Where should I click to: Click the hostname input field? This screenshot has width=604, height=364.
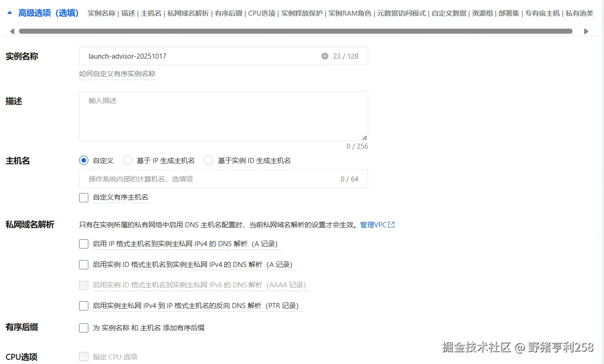[x=223, y=179]
